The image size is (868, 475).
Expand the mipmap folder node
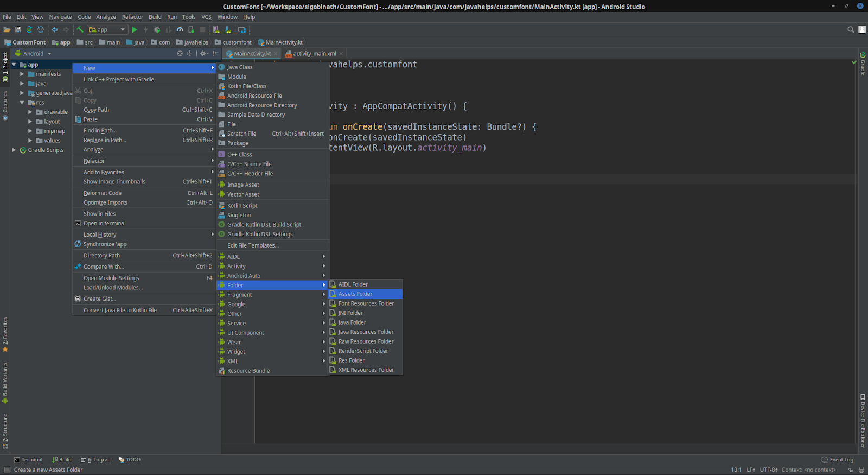pyautogui.click(x=30, y=131)
